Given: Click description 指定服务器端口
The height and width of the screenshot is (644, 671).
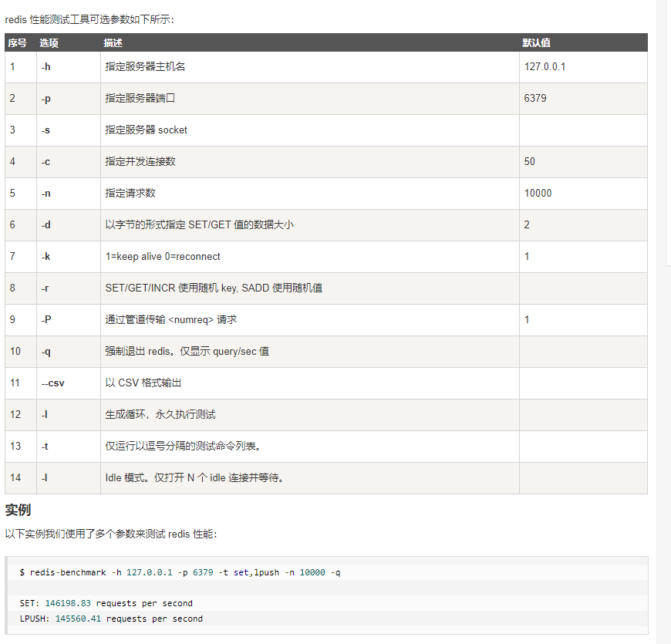Looking at the screenshot, I should click(x=140, y=99).
